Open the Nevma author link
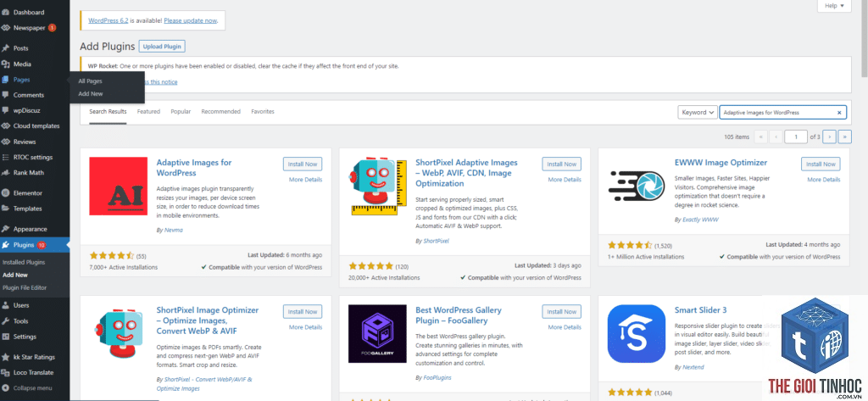 pos(173,230)
